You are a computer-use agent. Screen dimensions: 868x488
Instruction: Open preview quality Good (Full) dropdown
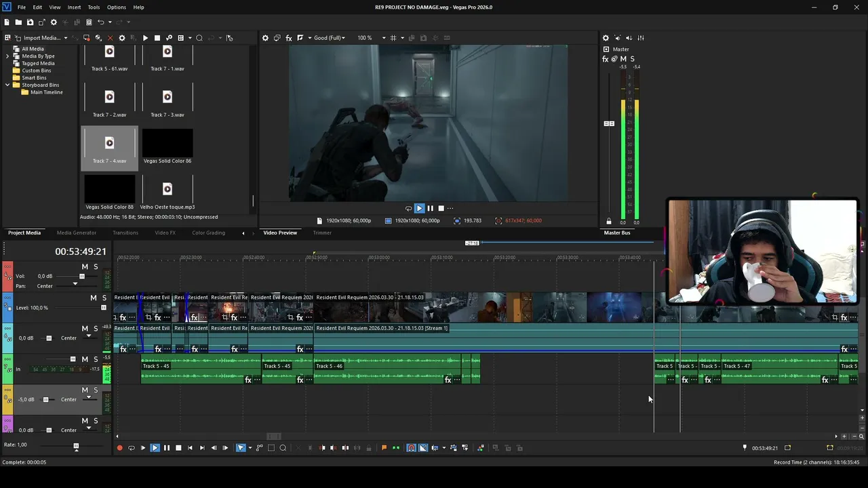(330, 38)
